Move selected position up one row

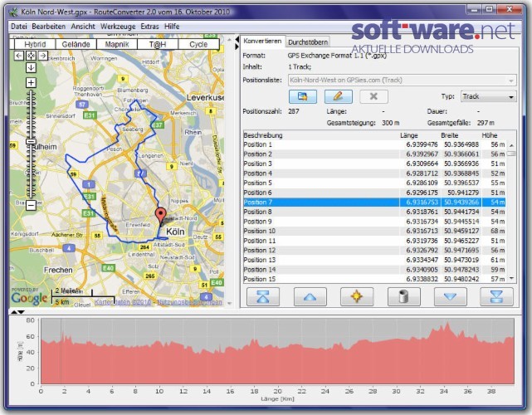point(310,297)
